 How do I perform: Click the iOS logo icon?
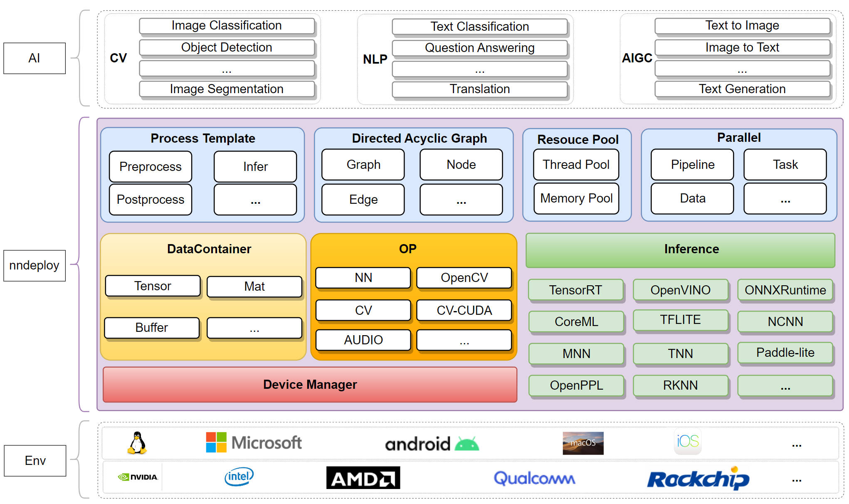click(688, 441)
